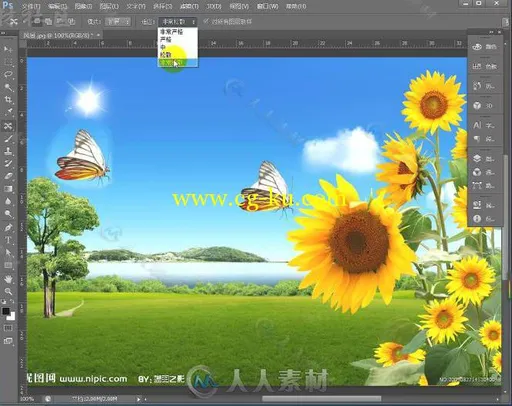Click the status bar arrow button at bottom
512x406 pixels.
pos(139,399)
